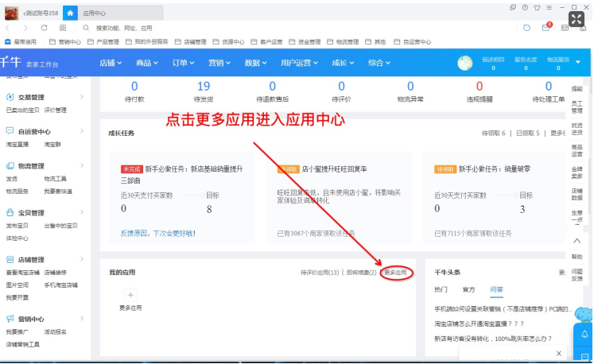Click the search magnifier icon
This screenshot has width=594, height=364.
(x=86, y=28)
